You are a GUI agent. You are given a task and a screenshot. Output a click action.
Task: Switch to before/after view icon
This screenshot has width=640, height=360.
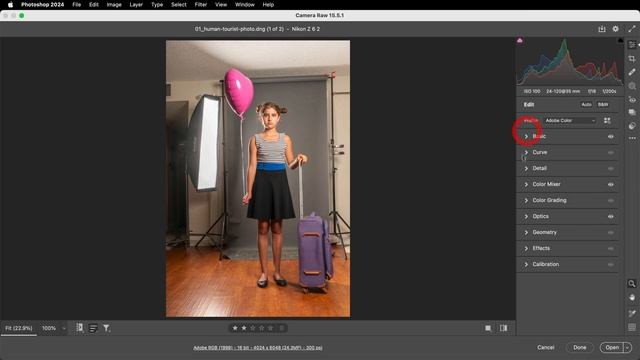tap(503, 328)
